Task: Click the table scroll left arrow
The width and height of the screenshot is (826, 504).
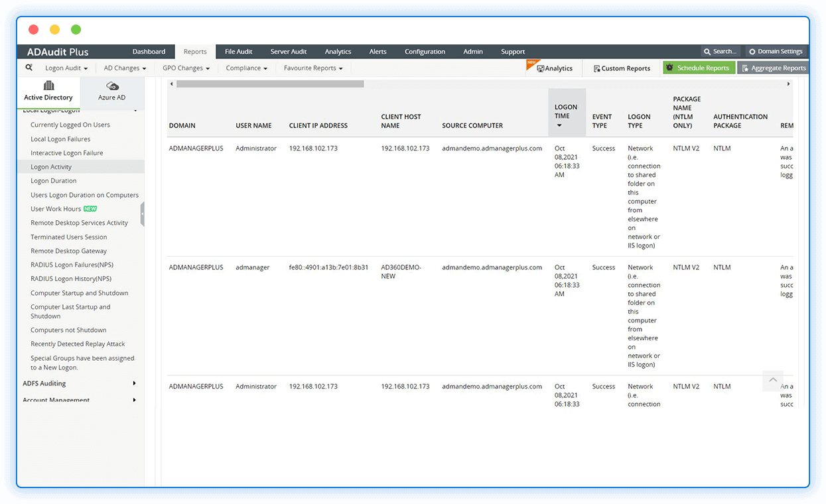Action: pos(171,84)
